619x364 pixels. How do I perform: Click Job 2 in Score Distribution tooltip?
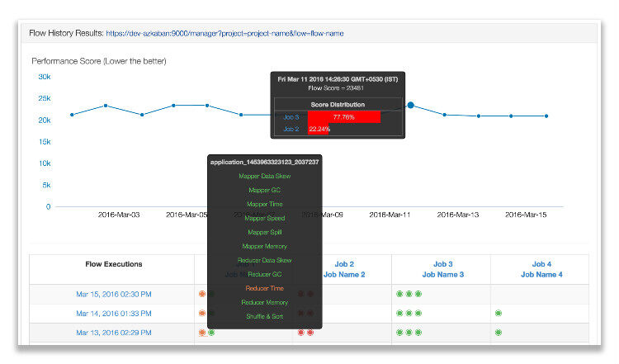click(x=291, y=129)
